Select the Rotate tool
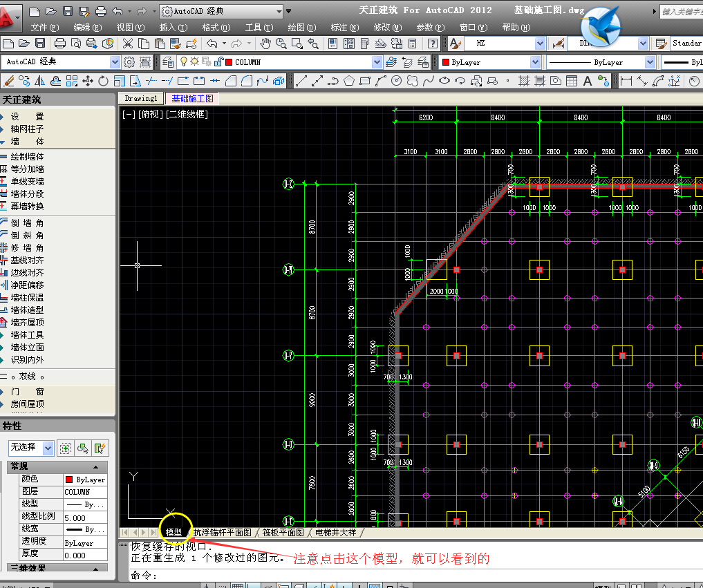703x588 pixels. click(104, 81)
